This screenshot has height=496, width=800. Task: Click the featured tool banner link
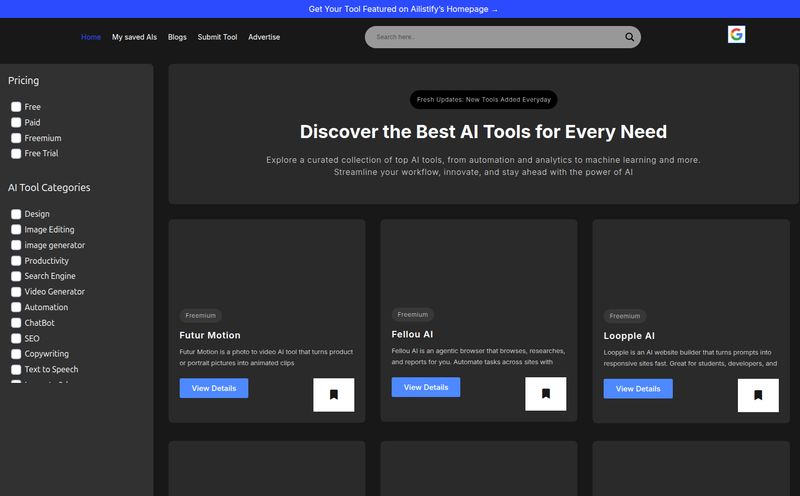(x=403, y=9)
